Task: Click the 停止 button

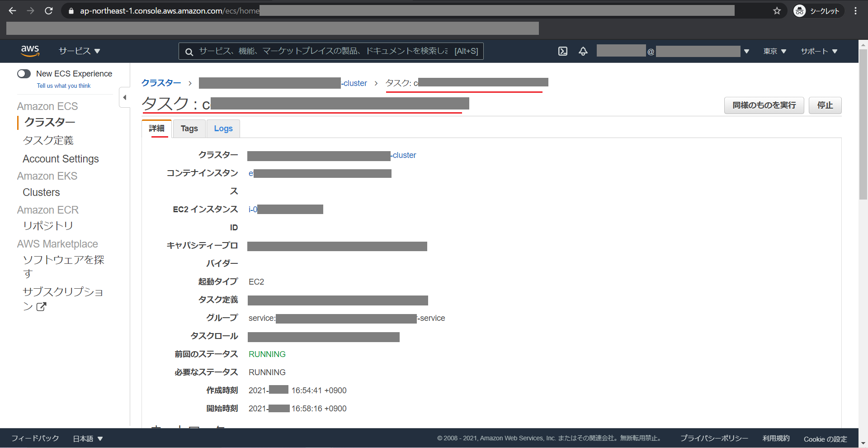Action: click(x=825, y=105)
